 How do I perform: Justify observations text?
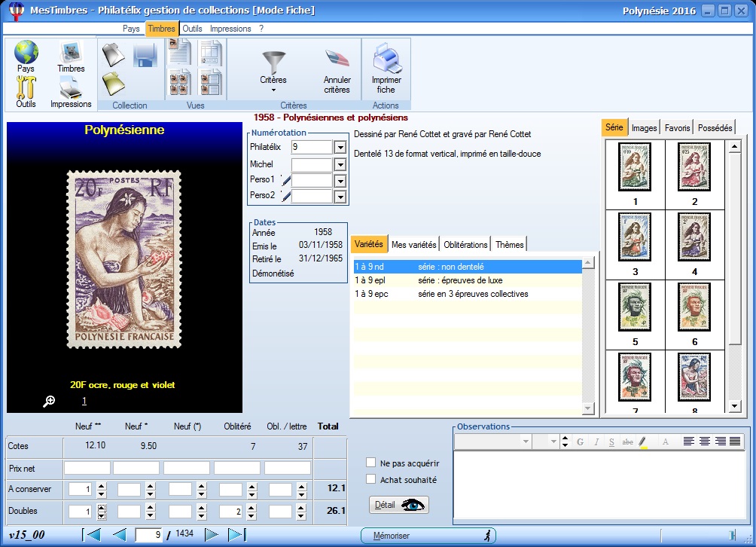click(735, 442)
